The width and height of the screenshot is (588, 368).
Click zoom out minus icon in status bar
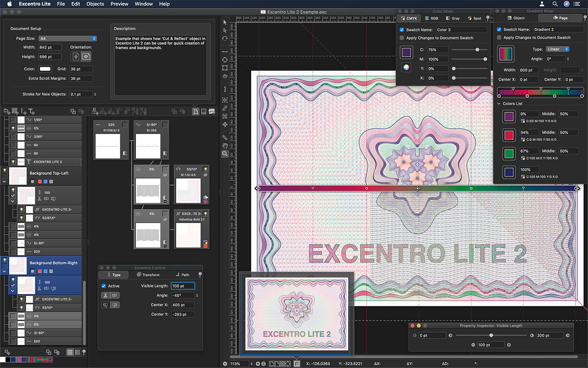pos(225,364)
